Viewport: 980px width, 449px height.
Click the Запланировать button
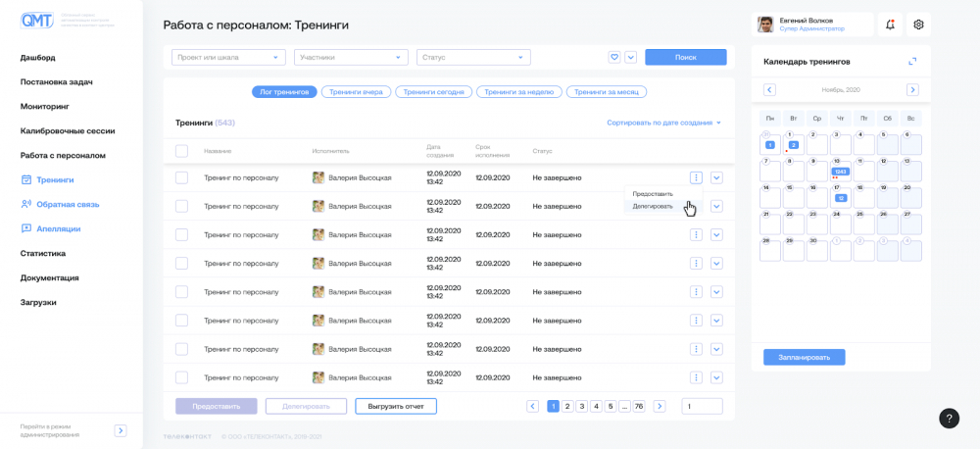805,358
